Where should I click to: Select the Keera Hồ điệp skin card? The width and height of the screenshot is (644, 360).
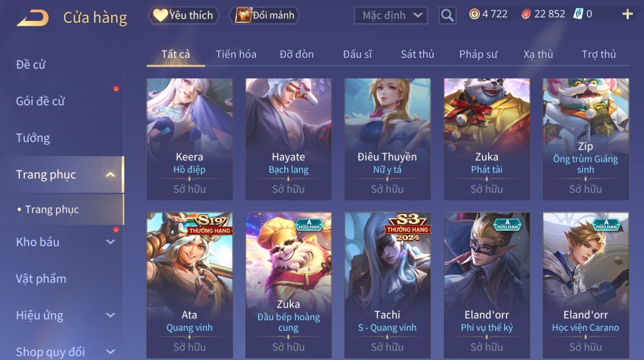(x=189, y=139)
